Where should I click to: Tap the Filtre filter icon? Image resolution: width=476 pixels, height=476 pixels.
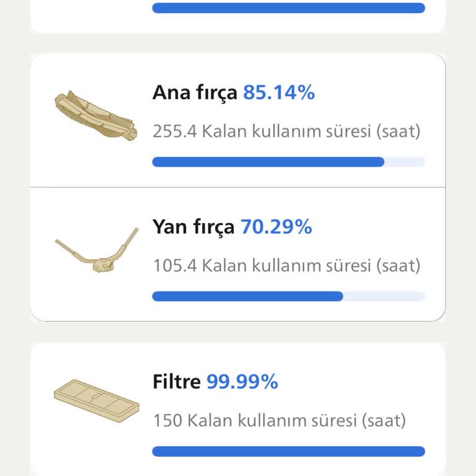tap(95, 401)
